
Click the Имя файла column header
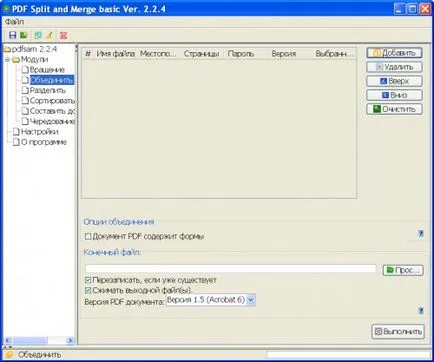(116, 54)
